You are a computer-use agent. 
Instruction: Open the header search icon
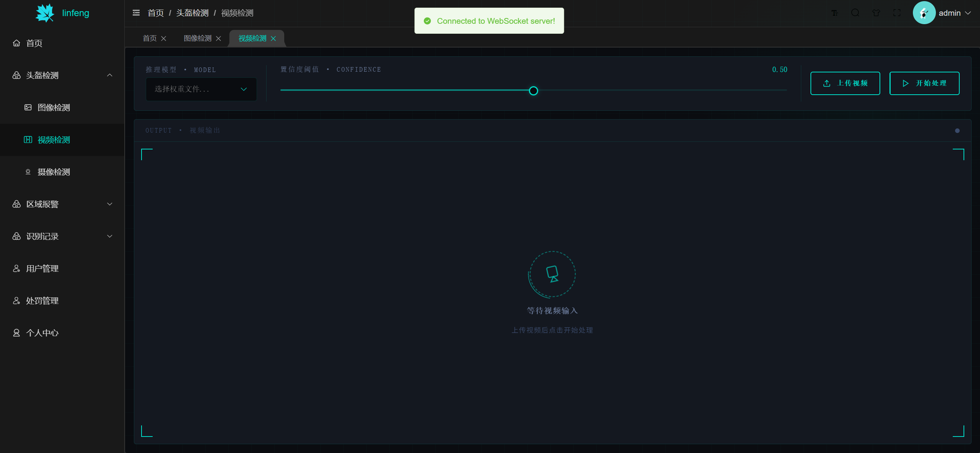855,13
